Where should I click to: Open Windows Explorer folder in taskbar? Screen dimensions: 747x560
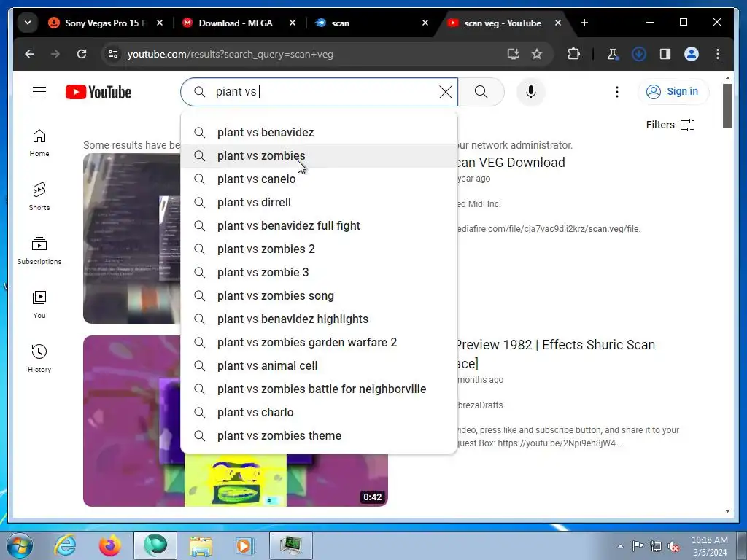click(201, 545)
